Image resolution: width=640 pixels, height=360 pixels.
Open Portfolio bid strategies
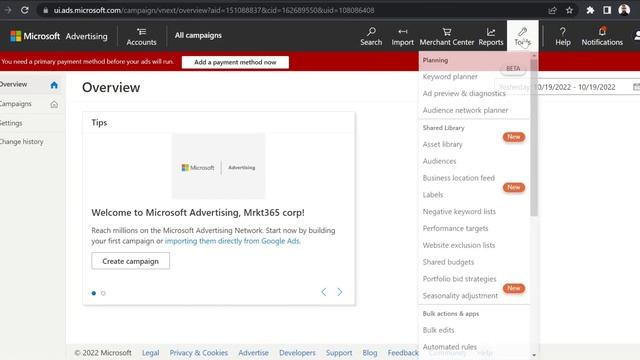point(459,279)
